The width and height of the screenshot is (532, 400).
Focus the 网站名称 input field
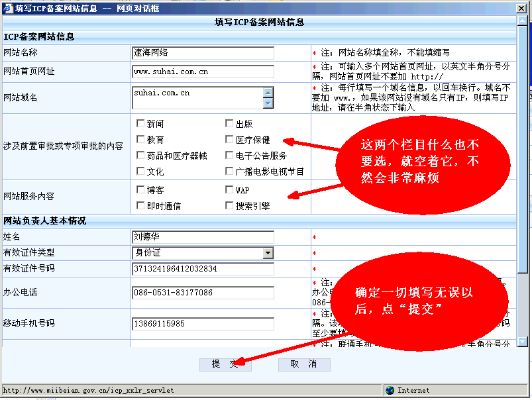(x=203, y=53)
